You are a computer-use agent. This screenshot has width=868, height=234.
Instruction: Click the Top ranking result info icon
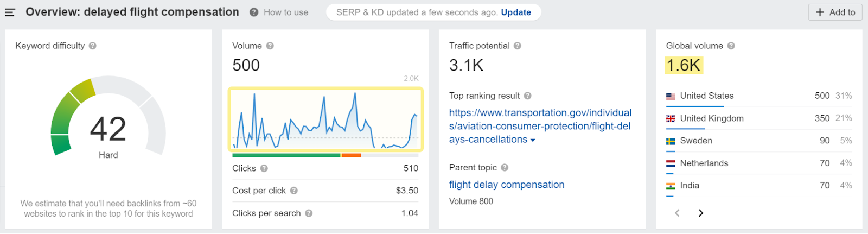(528, 96)
